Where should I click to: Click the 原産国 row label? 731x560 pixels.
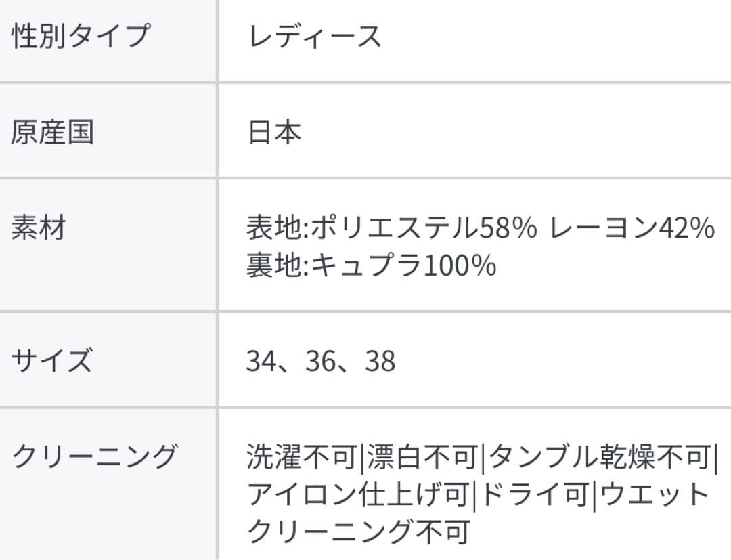52,132
